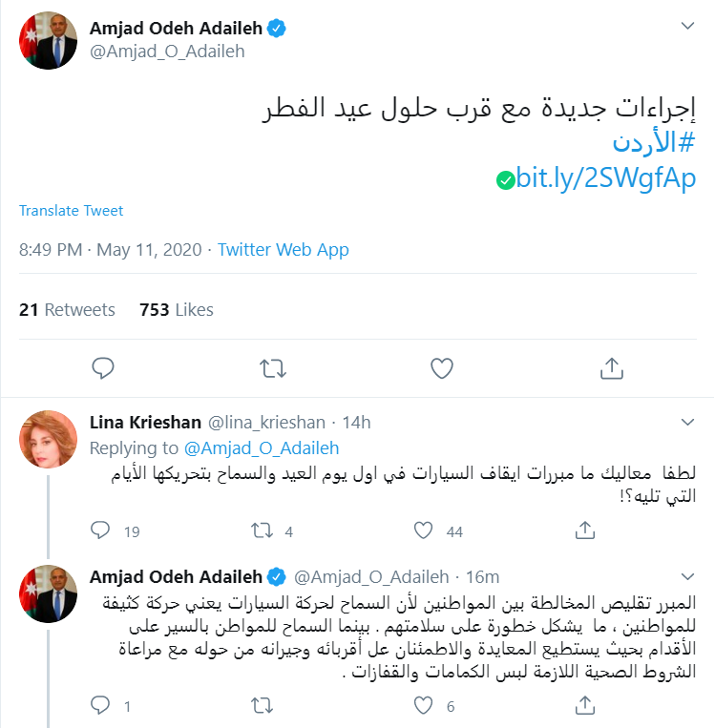Image resolution: width=715 pixels, height=728 pixels.
Task: Reply to the main tweet
Action: [x=104, y=367]
